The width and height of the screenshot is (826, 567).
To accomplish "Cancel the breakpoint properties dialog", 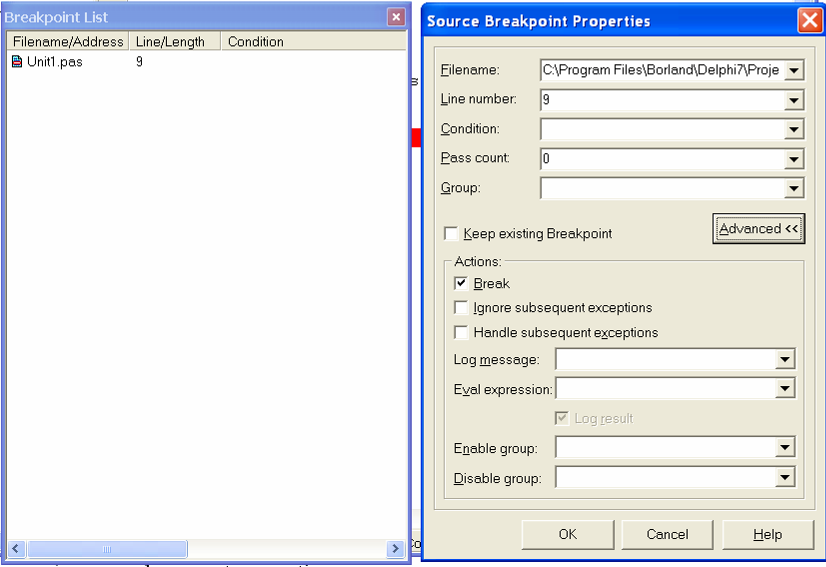I will click(667, 534).
